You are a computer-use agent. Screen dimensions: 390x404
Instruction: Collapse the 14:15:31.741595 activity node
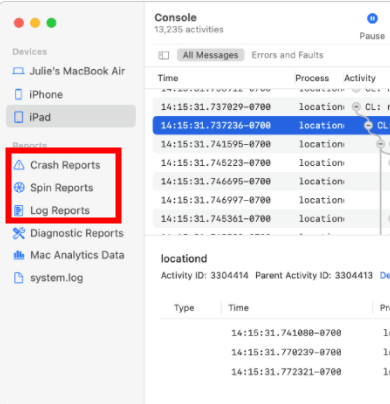tap(380, 144)
